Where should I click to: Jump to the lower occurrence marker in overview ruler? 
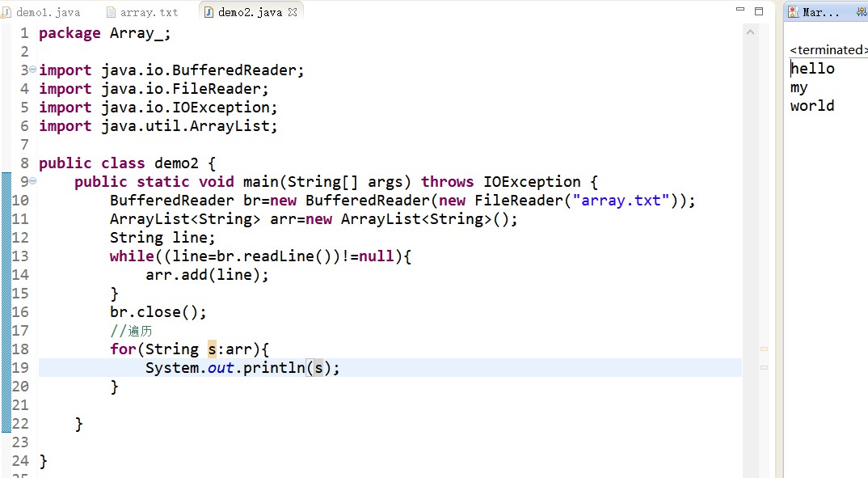tap(764, 367)
